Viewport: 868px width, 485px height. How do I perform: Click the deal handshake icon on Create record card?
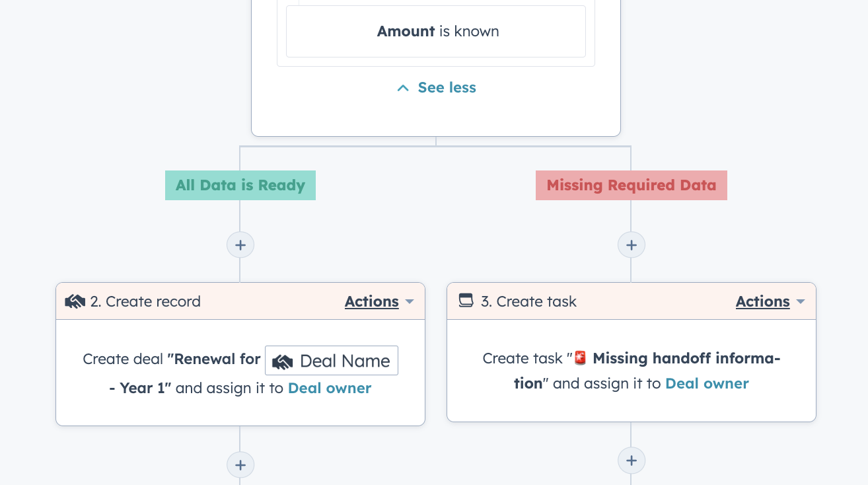point(75,301)
